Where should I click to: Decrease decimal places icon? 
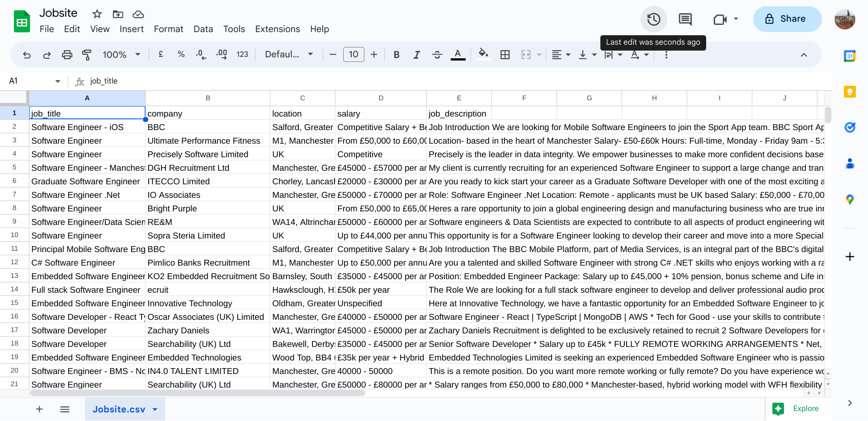(201, 55)
